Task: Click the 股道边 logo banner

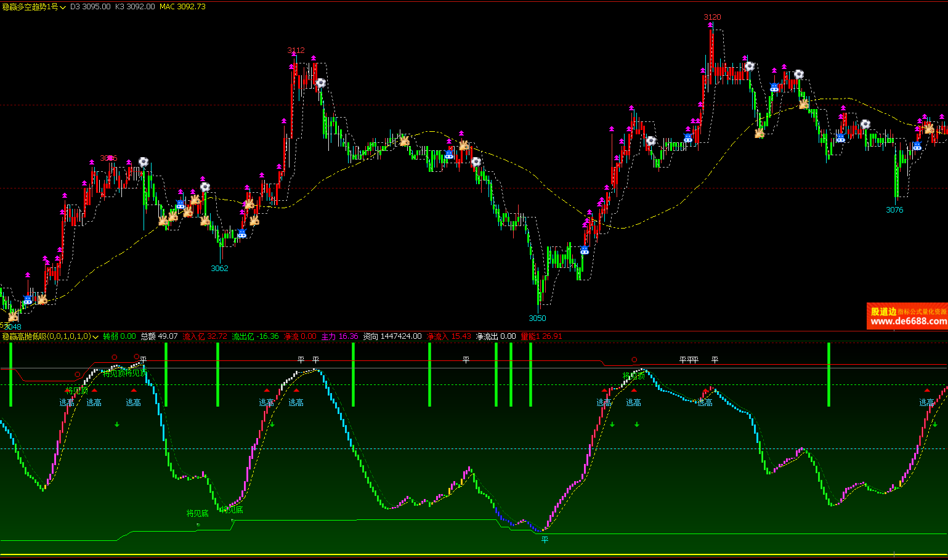Action: click(x=883, y=312)
